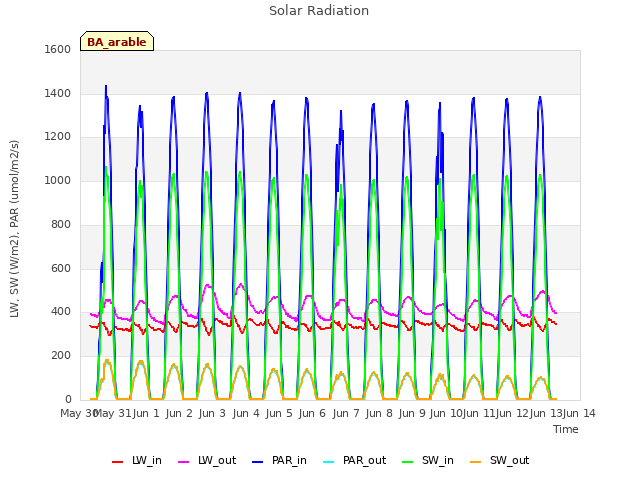Toggle the SW_out legend entry
The height and width of the screenshot is (480, 640).
point(499,461)
